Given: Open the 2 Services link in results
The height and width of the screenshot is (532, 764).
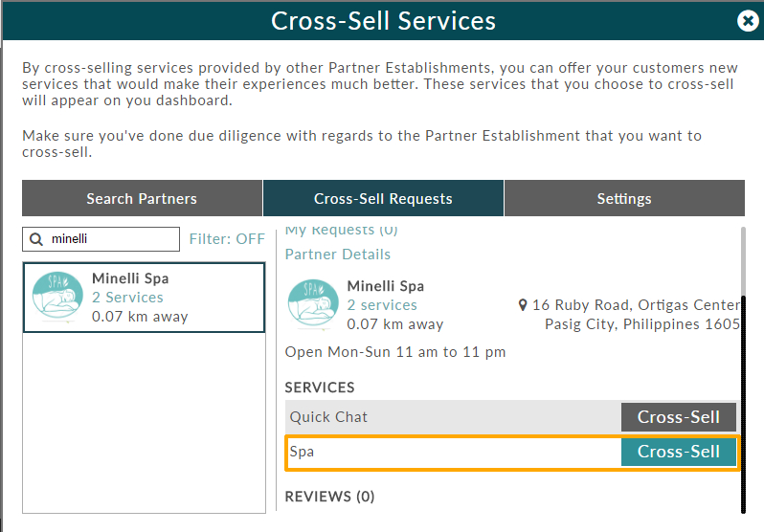Looking at the screenshot, I should point(127,298).
